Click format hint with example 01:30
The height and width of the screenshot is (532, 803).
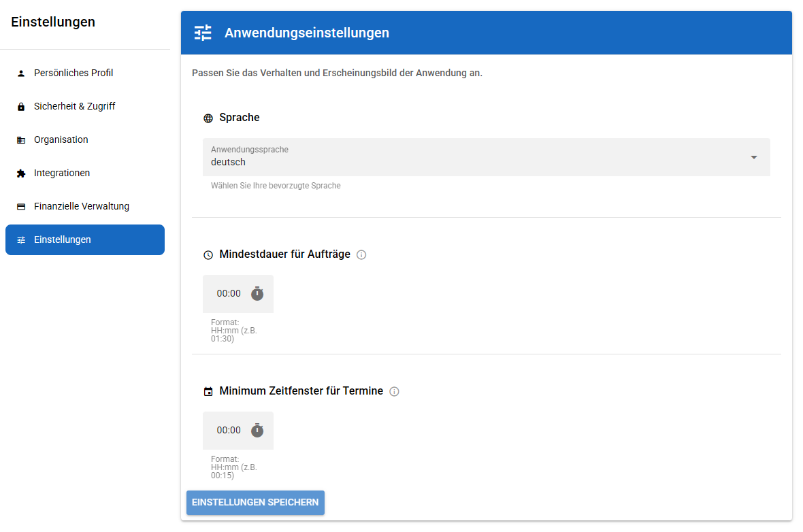[x=234, y=330]
